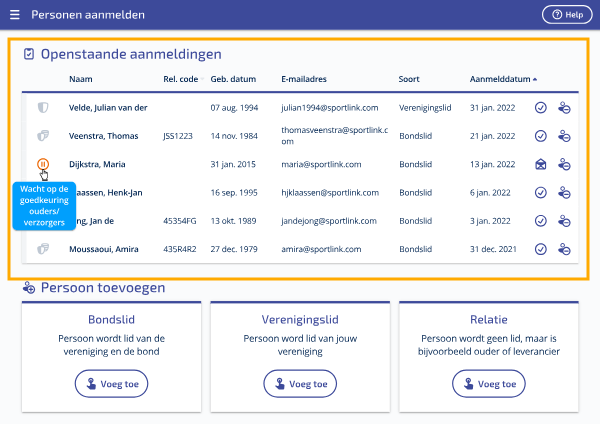Approve registration dated 6 jan. 2022

pyautogui.click(x=540, y=192)
